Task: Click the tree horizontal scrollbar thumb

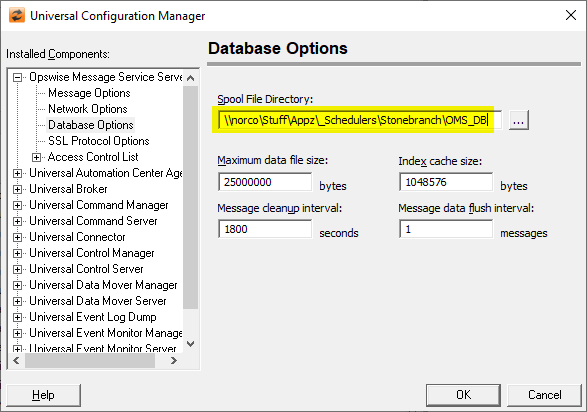Action: pyautogui.click(x=90, y=360)
